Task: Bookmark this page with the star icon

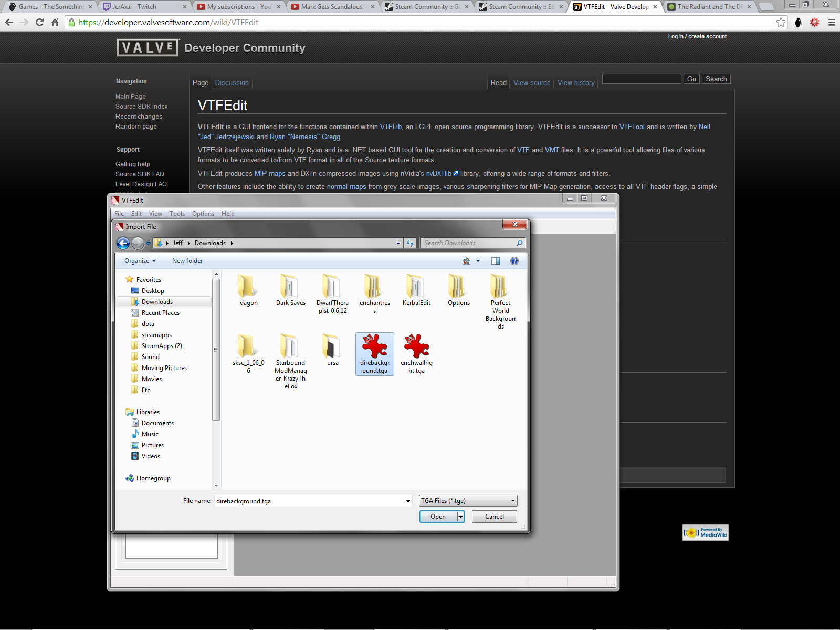Action: click(781, 22)
